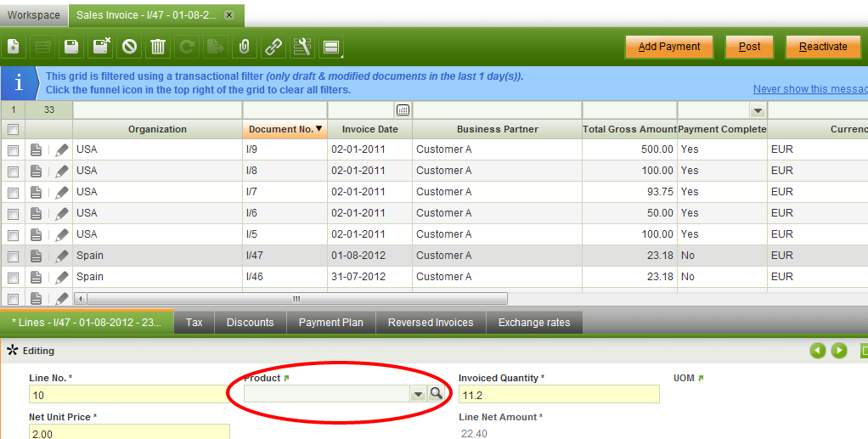868x439 pixels.
Task: Click the Never show this message link
Action: point(809,89)
